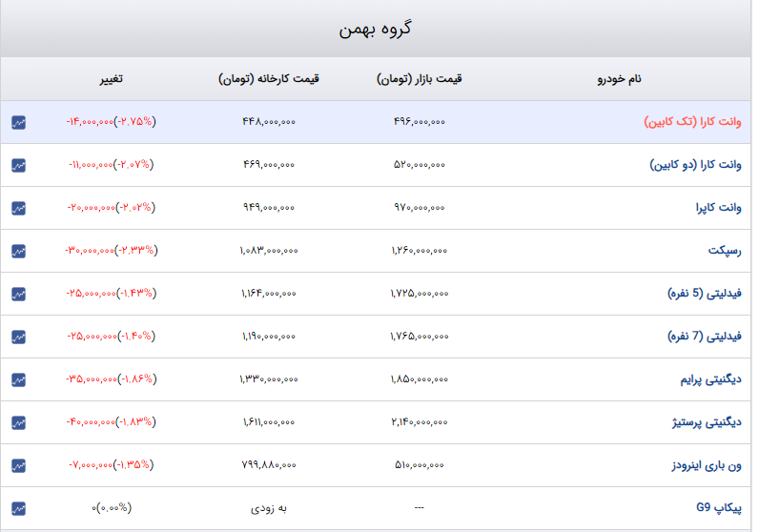Viewport: 759px width, 532px height.
Task: Select market price ۱,۸۵۰,۰۰۰,۰۰۰
Action: point(420,379)
